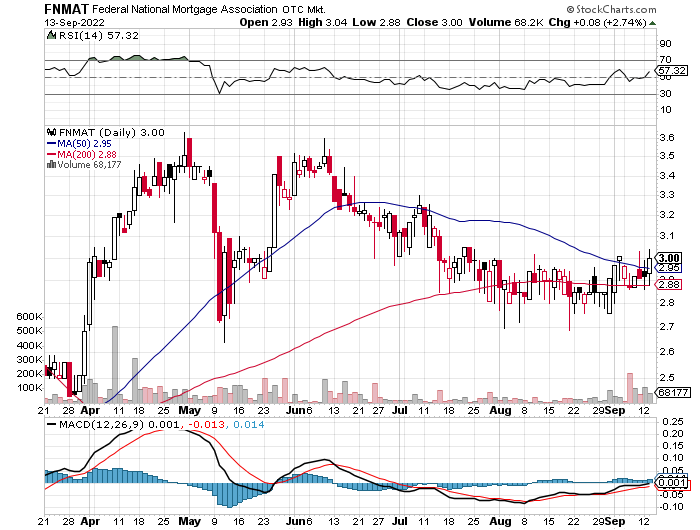The height and width of the screenshot is (530, 700).
Task: Click the 200K volume axis label
Action: pyautogui.click(x=29, y=373)
